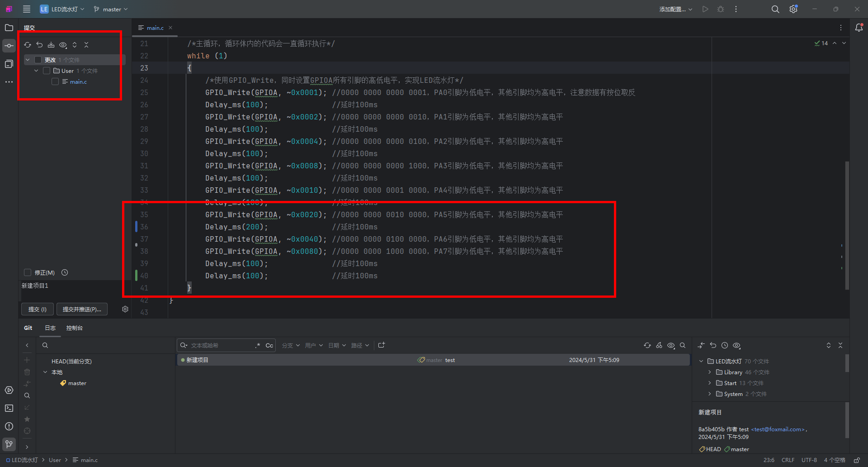Open the 分支 filter dropdown
Image resolution: width=868 pixels, height=467 pixels.
coord(291,345)
